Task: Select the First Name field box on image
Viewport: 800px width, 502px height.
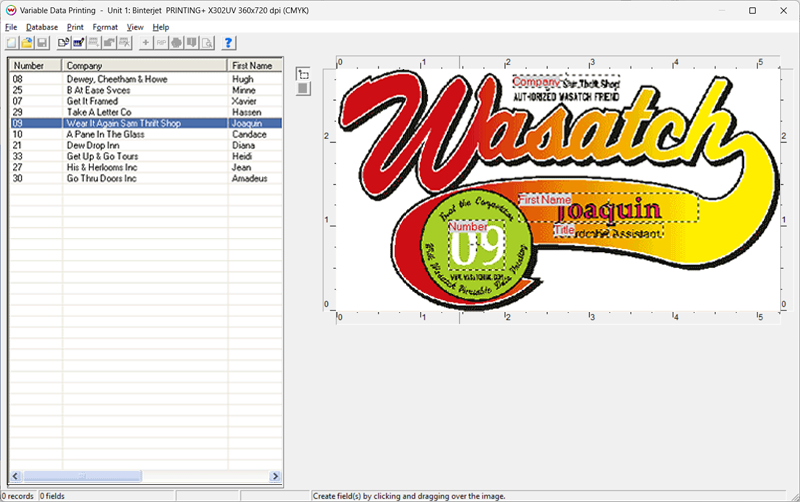Action: tap(608, 207)
